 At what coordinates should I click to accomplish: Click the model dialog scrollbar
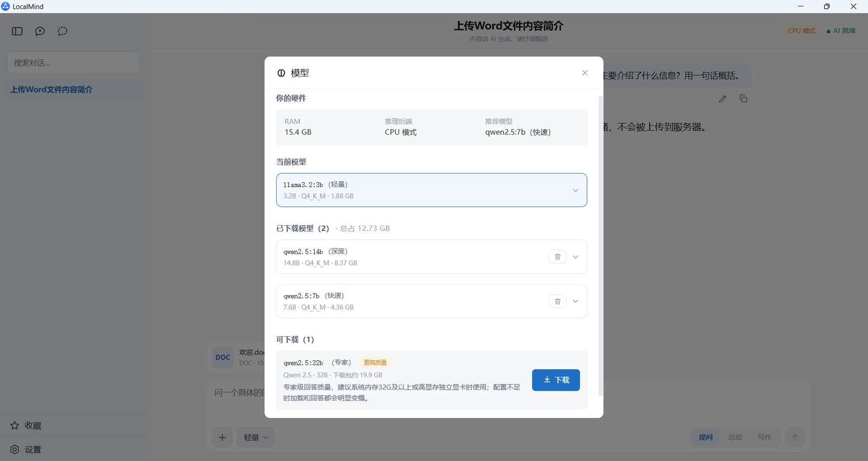tap(600, 245)
